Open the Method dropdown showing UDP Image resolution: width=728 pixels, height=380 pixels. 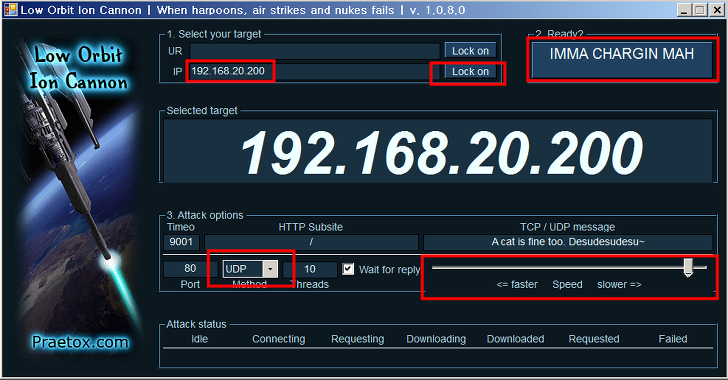270,269
